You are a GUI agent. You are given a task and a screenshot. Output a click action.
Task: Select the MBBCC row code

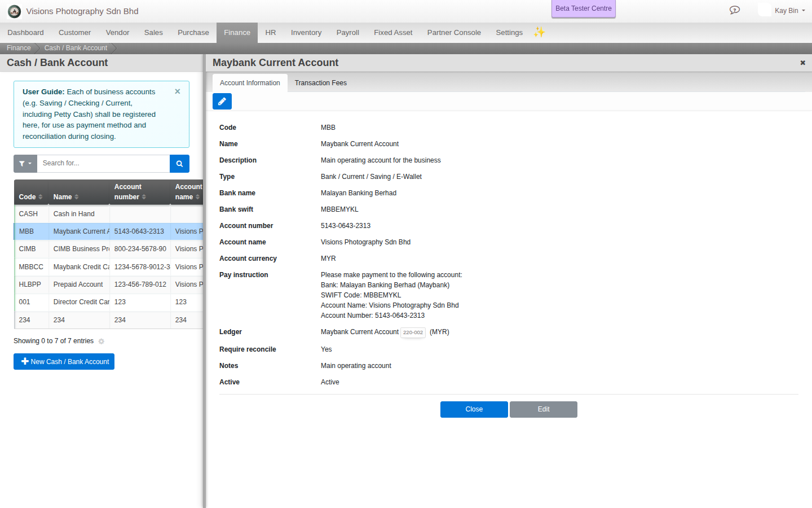(31, 267)
